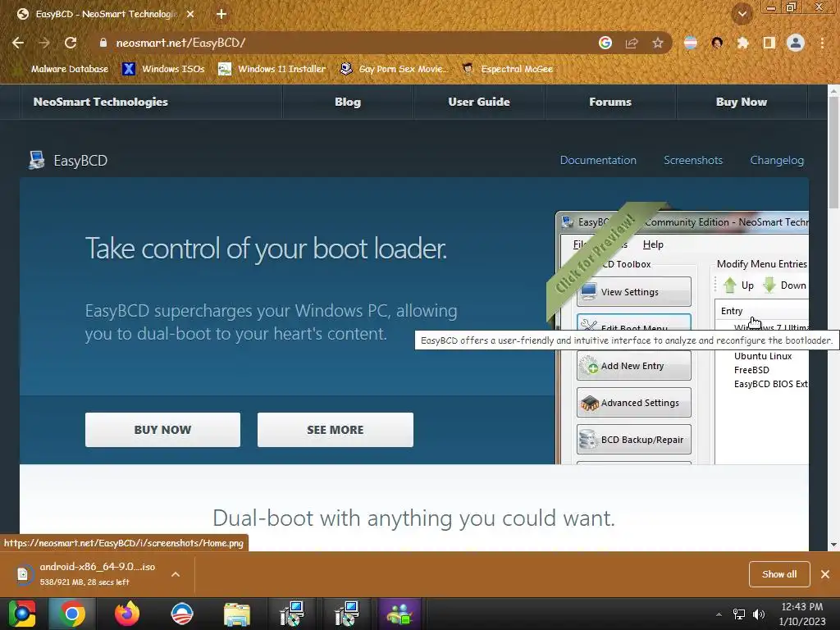The image size is (840, 630).
Task: Click the share page icon
Action: pos(632,43)
